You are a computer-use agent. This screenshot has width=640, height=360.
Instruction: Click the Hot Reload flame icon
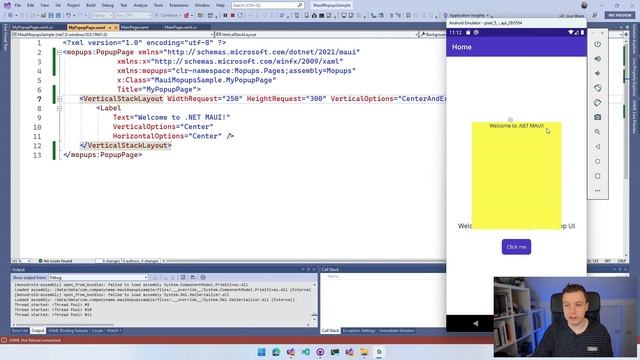tap(187, 16)
